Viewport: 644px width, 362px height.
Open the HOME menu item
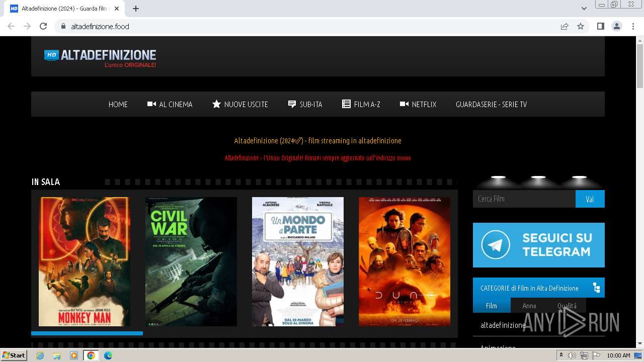[118, 104]
